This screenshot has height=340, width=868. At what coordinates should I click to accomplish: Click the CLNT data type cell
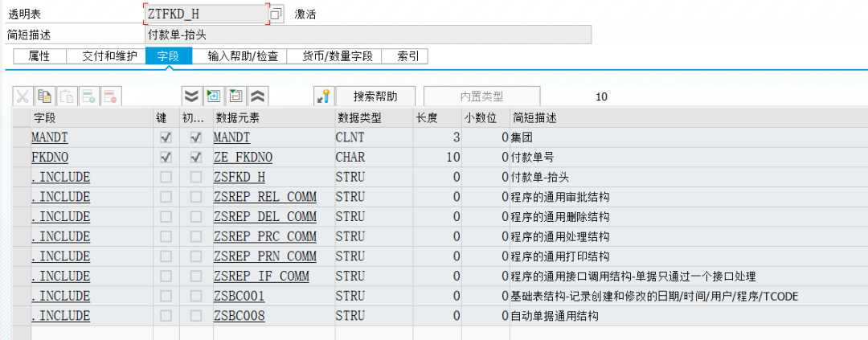click(x=373, y=137)
